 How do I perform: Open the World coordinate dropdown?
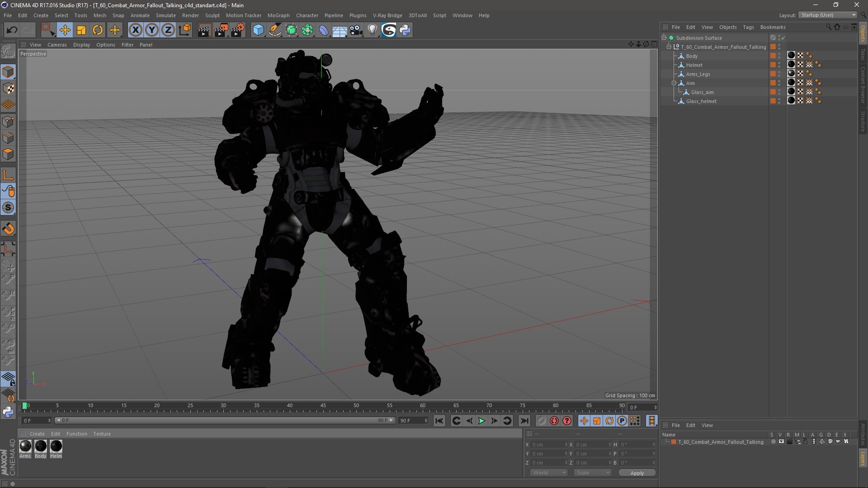pyautogui.click(x=549, y=473)
